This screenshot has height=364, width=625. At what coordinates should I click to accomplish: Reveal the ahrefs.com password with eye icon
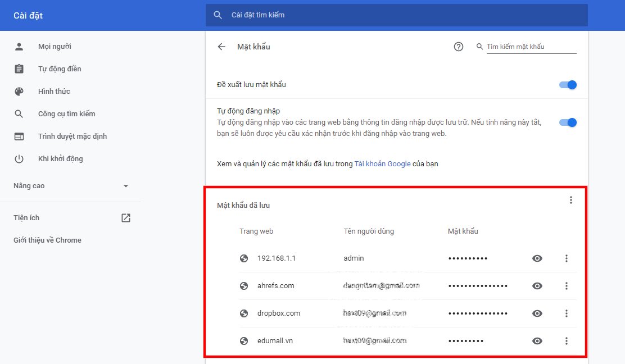click(x=537, y=286)
